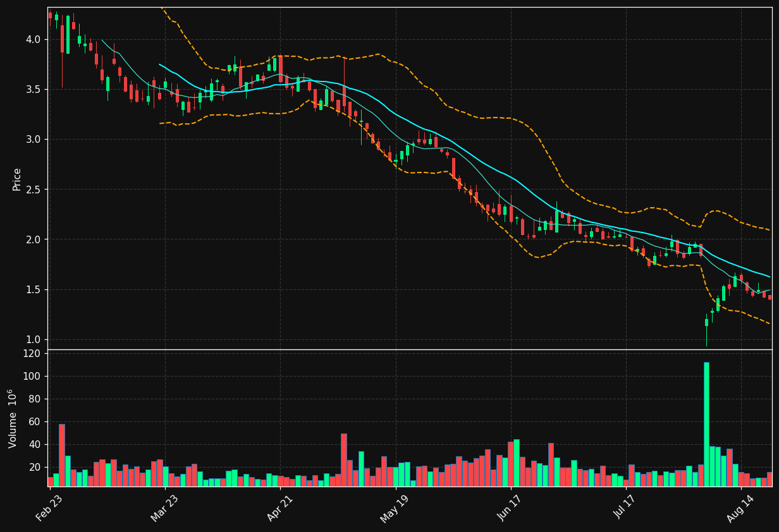Select the 4.0 price axis tick

tap(33, 39)
